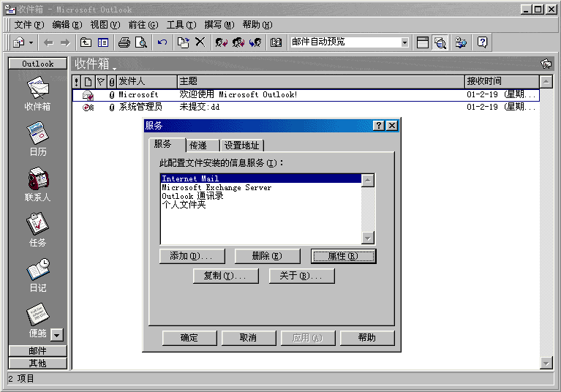Expand the New item dropdown arrow

tap(31, 42)
